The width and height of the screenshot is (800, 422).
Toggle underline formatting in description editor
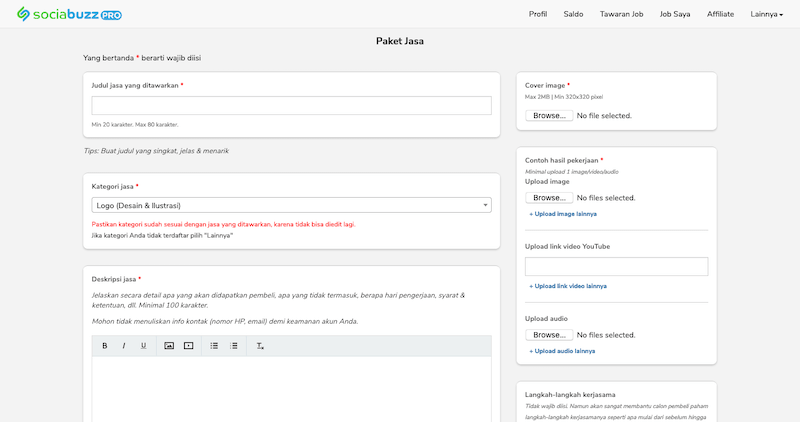pos(143,346)
